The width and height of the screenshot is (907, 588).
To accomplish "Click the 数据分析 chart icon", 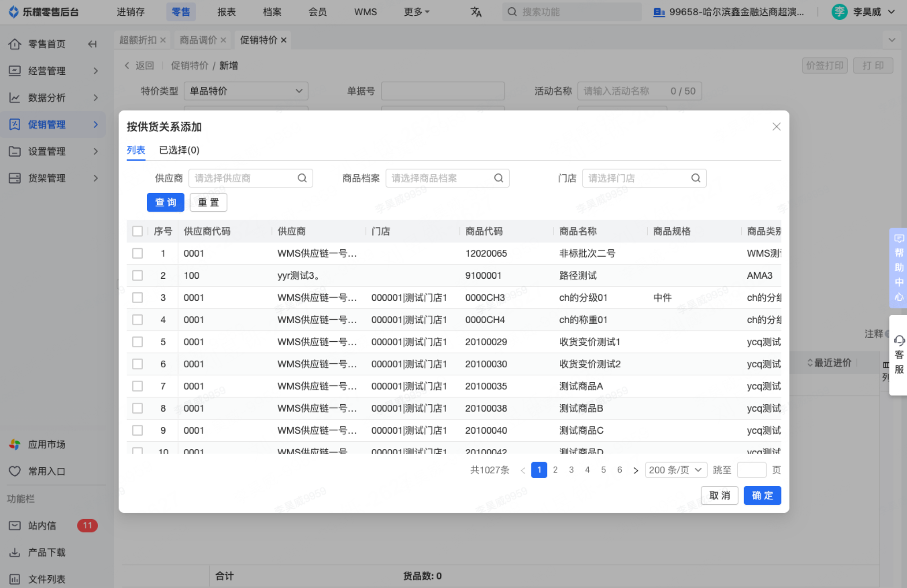I will [15, 98].
